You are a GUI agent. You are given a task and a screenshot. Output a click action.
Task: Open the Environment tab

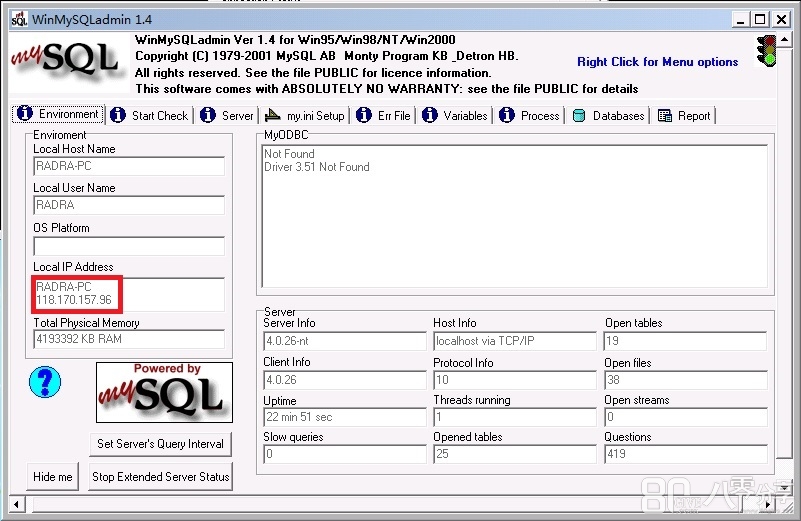58,114
